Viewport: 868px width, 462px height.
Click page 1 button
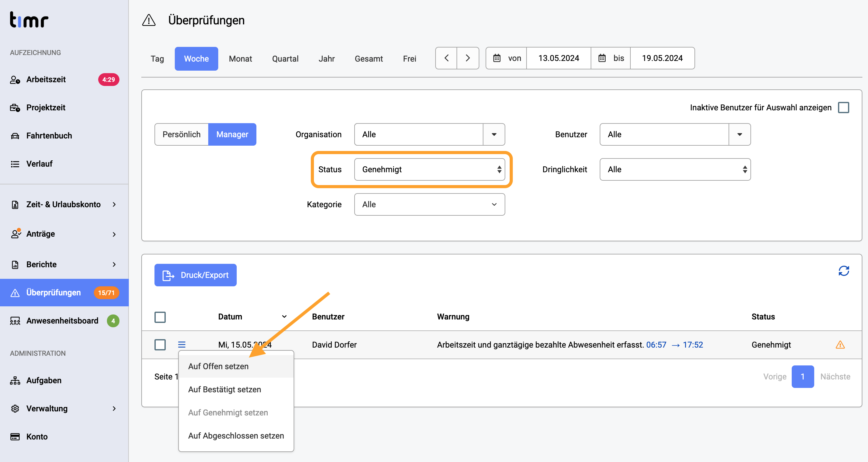[803, 376]
